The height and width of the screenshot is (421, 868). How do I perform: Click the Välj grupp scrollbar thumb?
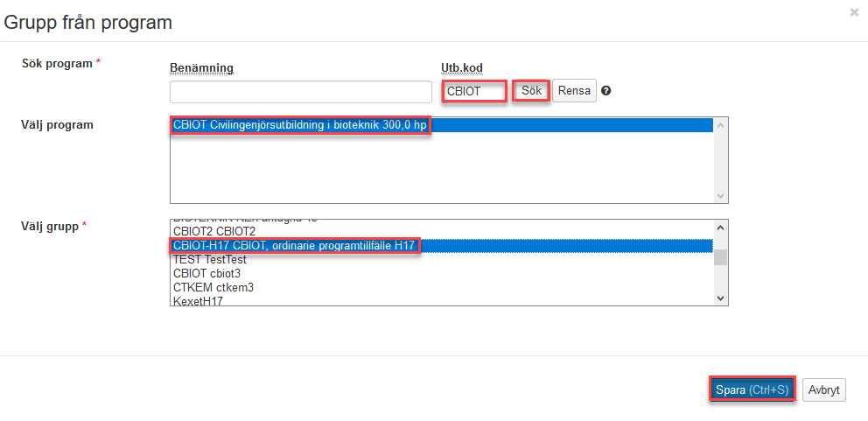click(x=721, y=256)
